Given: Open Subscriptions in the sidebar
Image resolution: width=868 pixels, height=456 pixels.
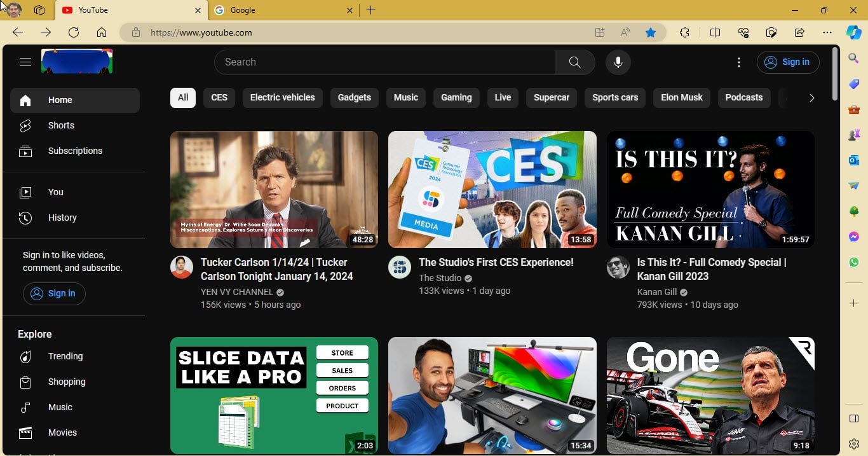Looking at the screenshot, I should pos(75,151).
